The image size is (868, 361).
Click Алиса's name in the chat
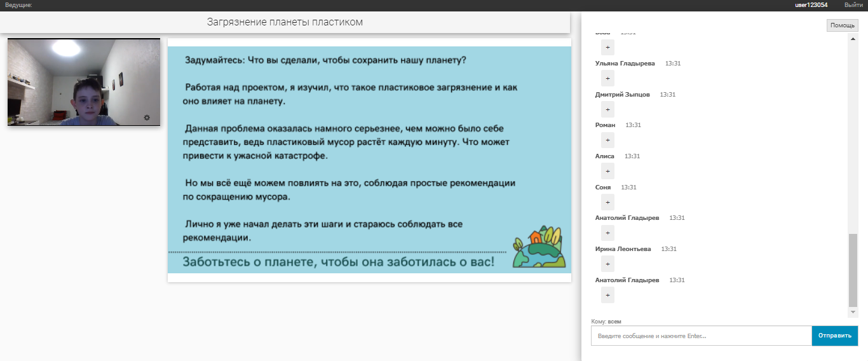pos(604,156)
